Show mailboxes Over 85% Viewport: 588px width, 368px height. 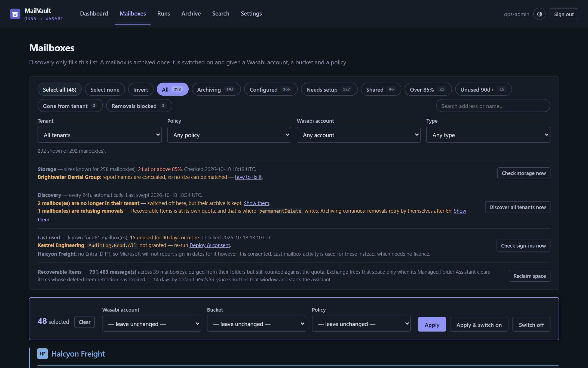[428, 89]
